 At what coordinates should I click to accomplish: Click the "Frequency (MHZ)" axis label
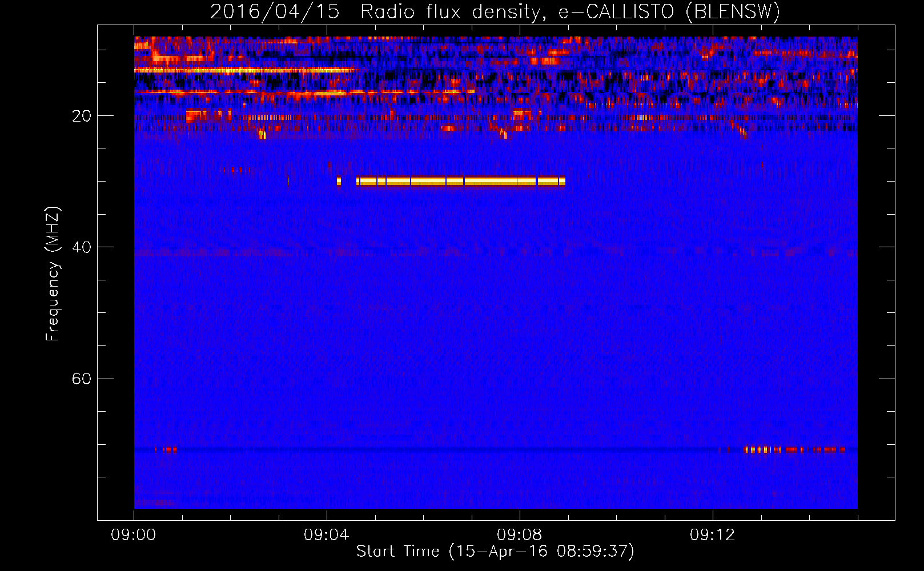point(53,274)
